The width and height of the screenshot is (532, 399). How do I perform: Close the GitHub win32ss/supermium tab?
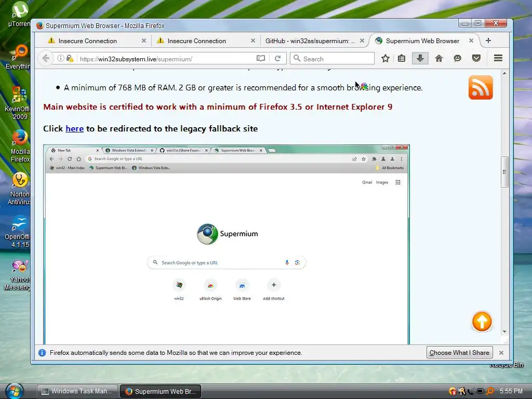[362, 41]
